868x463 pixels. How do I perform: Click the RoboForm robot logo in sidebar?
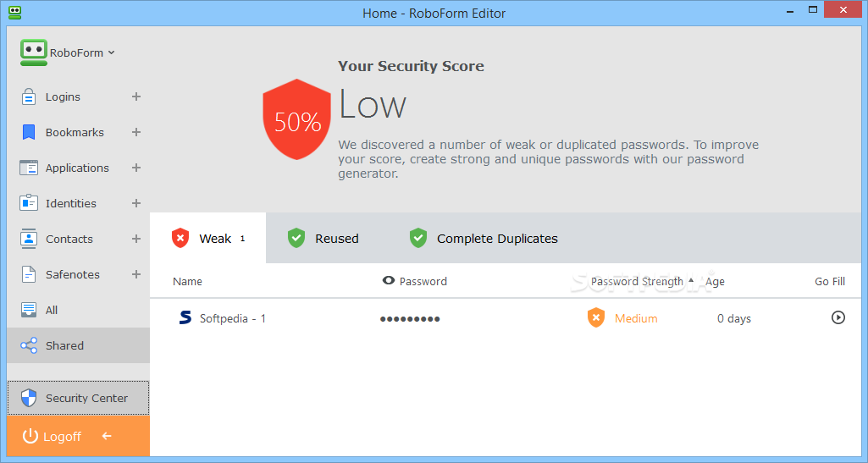34,52
